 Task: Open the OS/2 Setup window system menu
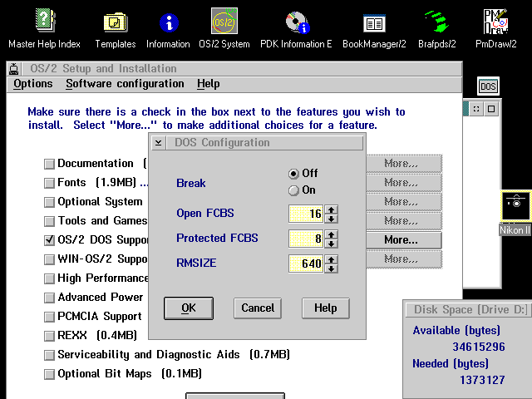pos(15,69)
